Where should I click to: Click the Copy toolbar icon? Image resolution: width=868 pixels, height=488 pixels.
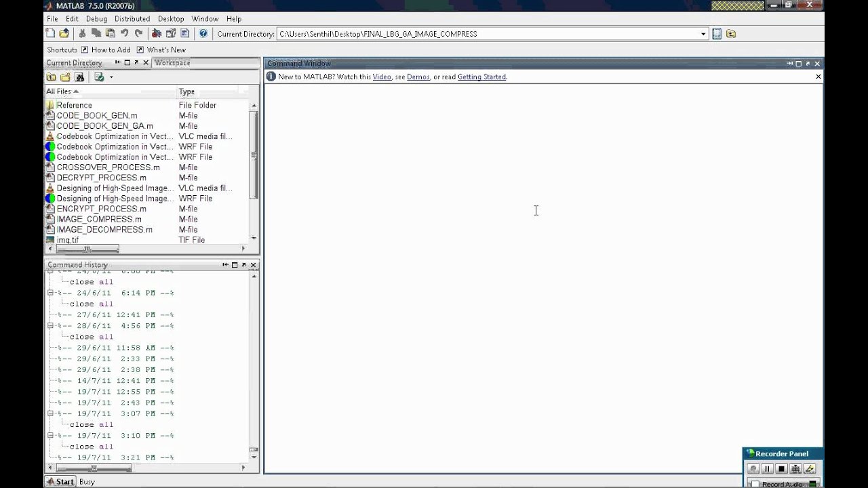point(96,33)
